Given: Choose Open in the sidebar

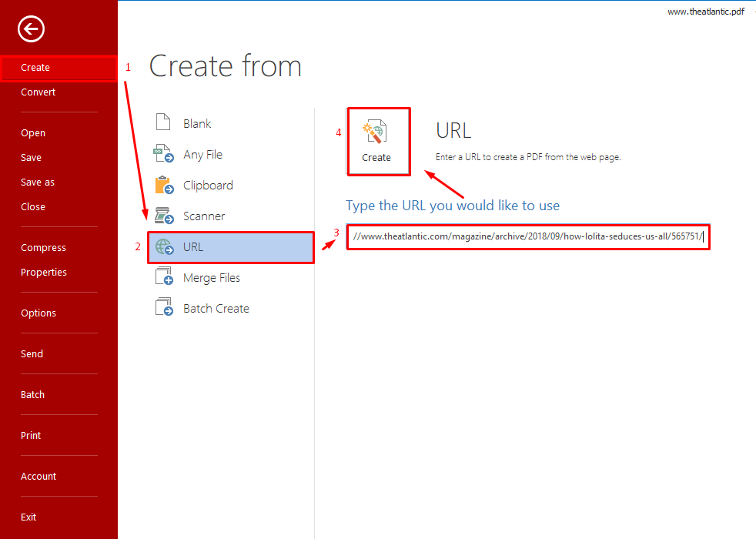Looking at the screenshot, I should 33,133.
